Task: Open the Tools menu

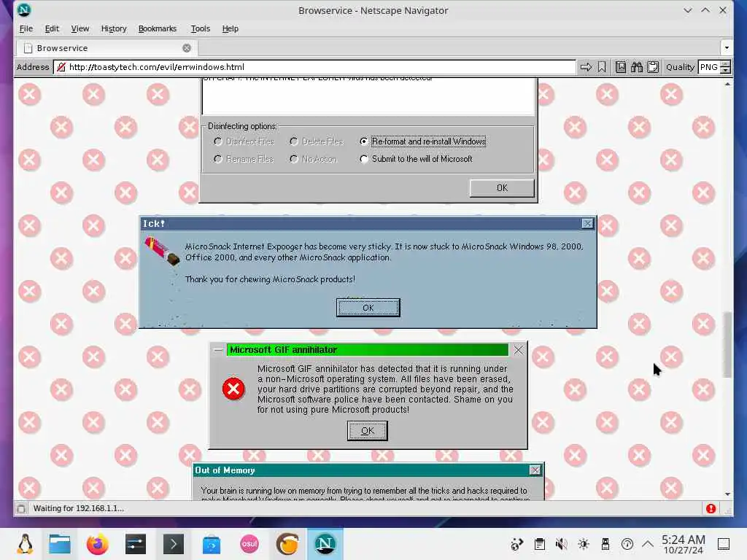Action: pyautogui.click(x=201, y=28)
